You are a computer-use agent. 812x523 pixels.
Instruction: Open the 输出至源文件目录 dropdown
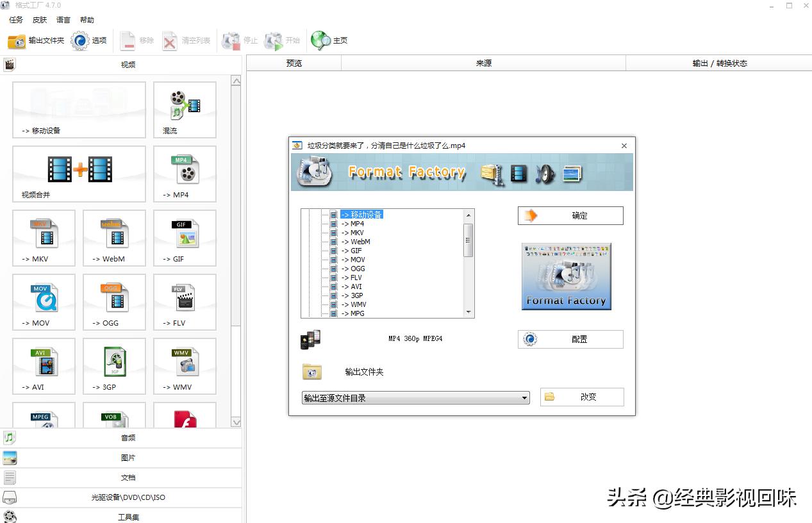coord(416,398)
